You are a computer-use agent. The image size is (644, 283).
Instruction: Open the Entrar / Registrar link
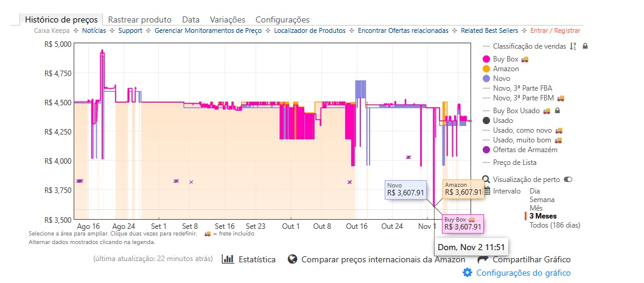555,30
